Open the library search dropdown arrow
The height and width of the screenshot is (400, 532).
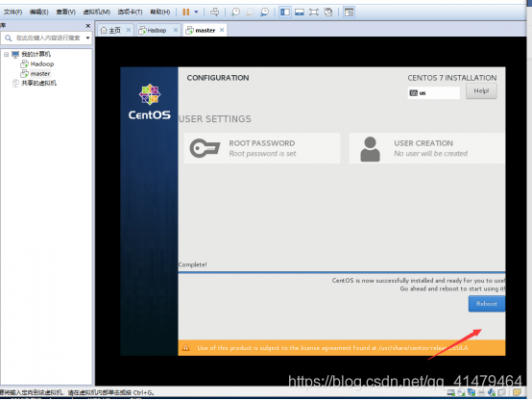tap(88, 38)
